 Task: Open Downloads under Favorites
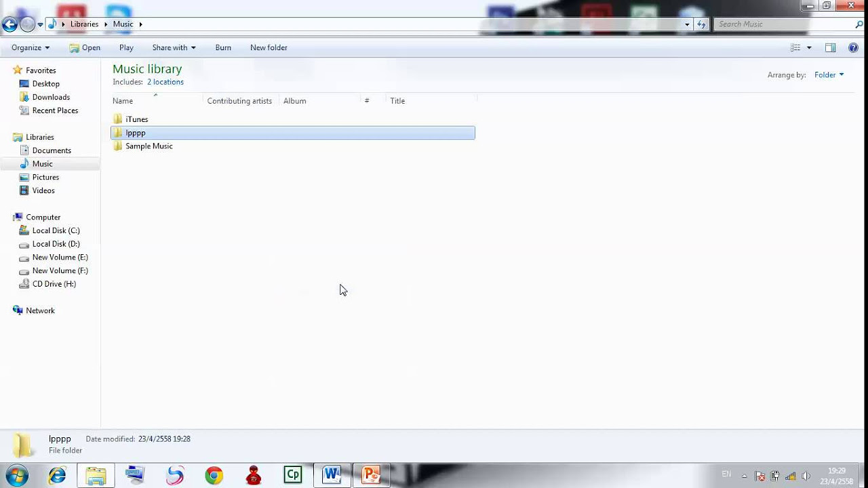pyautogui.click(x=51, y=97)
